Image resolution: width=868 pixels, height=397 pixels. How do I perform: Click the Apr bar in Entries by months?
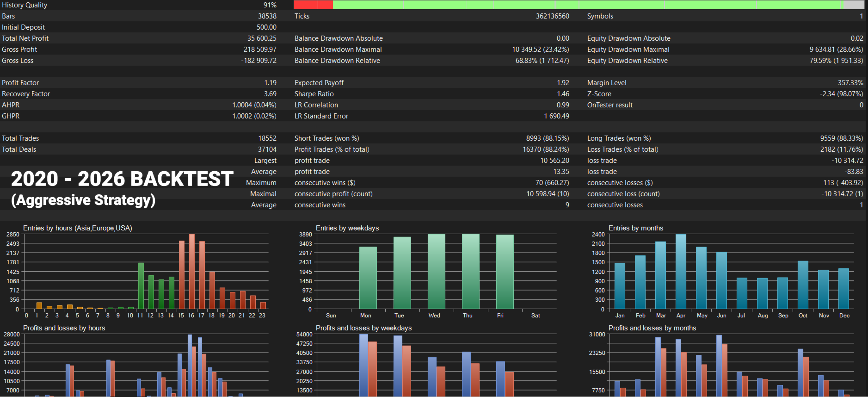click(x=681, y=272)
